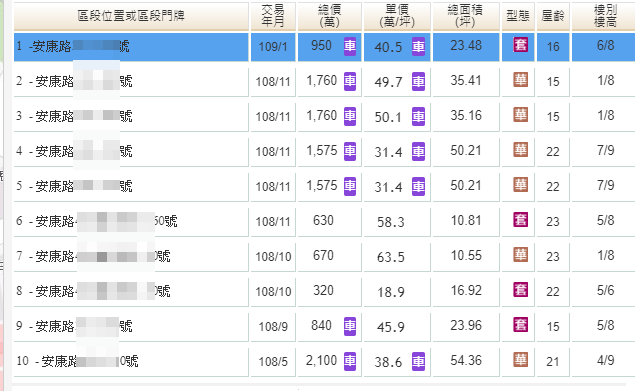Select row 10 安康路 address cell
The height and width of the screenshot is (391, 635).
point(131,361)
